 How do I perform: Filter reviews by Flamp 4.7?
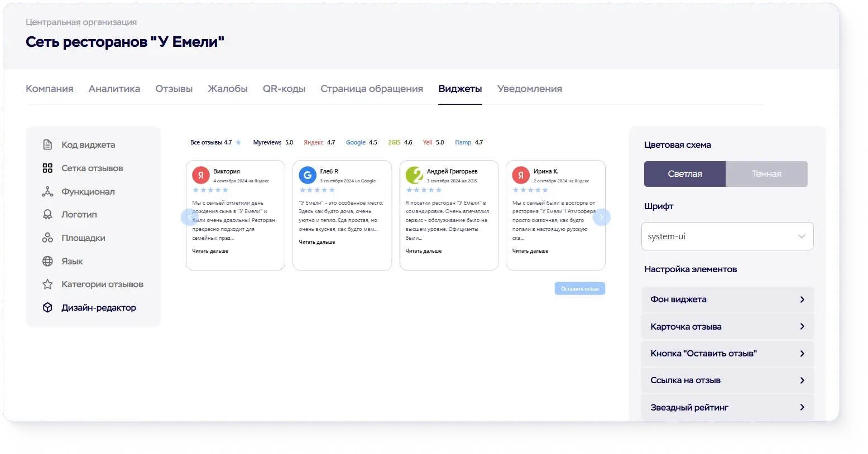click(469, 142)
